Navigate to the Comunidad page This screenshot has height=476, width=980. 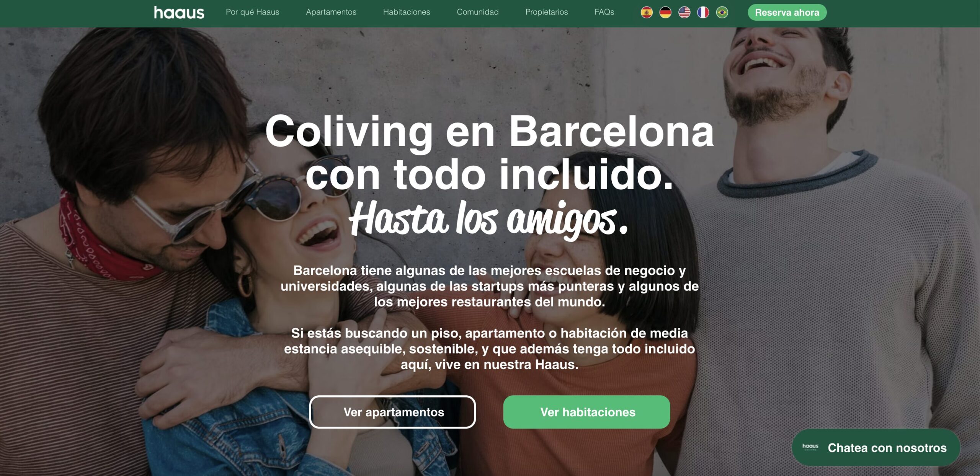(478, 12)
